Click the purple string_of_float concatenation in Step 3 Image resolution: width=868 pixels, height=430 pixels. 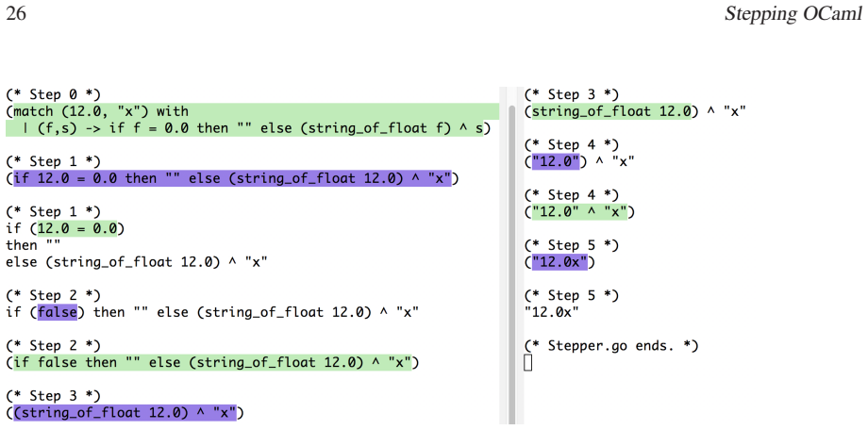click(x=125, y=413)
